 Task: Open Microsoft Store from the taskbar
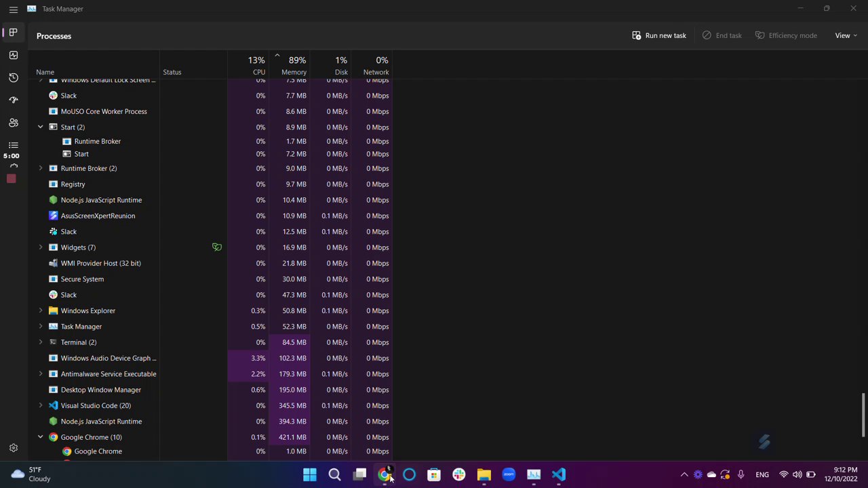pos(434,474)
